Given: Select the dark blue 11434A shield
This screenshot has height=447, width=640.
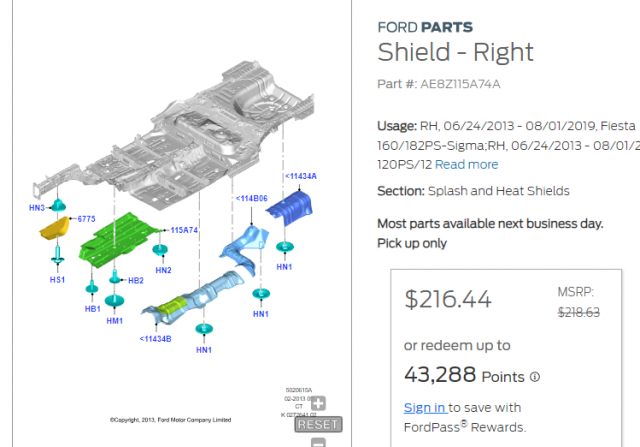Looking at the screenshot, I should click(x=290, y=208).
